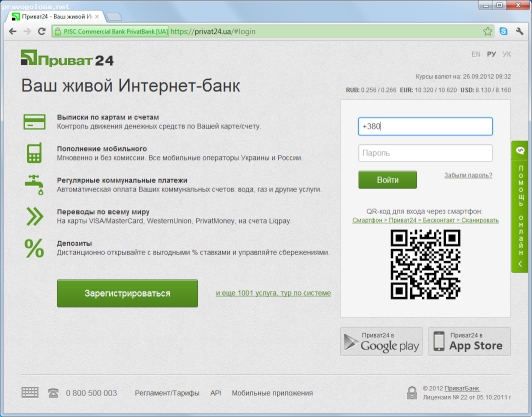This screenshot has width=532, height=417.
Task: Click the Регулярные коммунальные платежи heading
Action: (x=122, y=180)
